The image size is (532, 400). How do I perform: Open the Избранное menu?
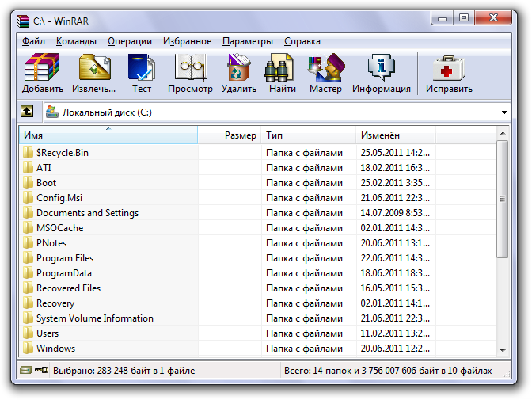pyautogui.click(x=187, y=41)
